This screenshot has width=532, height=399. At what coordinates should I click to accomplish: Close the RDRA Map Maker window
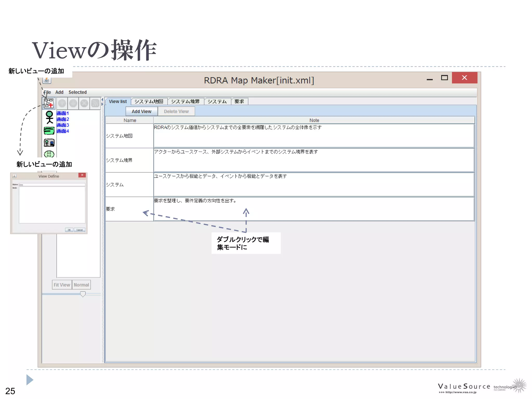point(464,78)
